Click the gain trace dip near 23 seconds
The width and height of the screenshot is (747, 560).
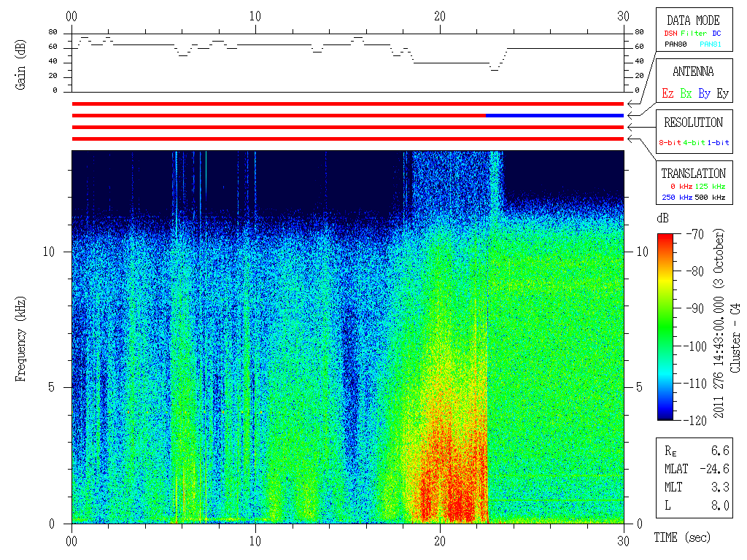(x=495, y=69)
